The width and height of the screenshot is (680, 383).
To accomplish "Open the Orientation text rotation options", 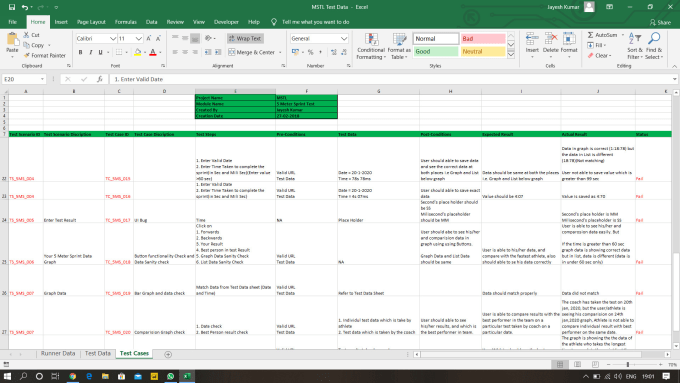I will pos(209,38).
